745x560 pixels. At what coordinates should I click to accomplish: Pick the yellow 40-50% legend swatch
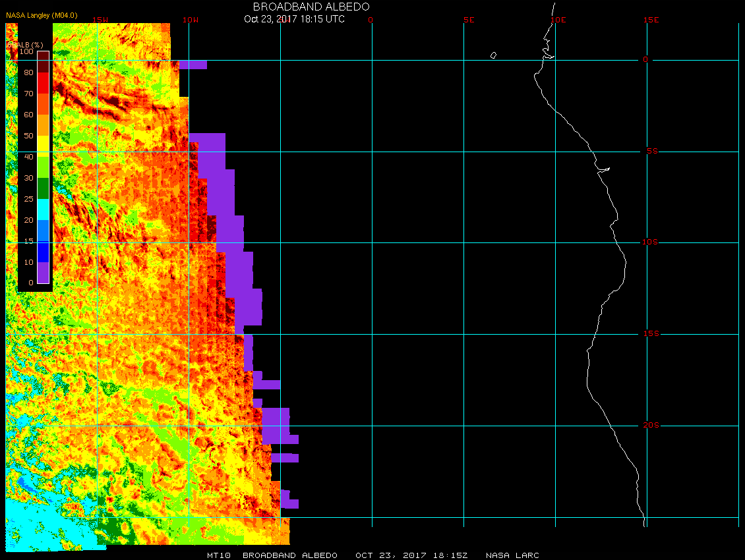pos(44,146)
